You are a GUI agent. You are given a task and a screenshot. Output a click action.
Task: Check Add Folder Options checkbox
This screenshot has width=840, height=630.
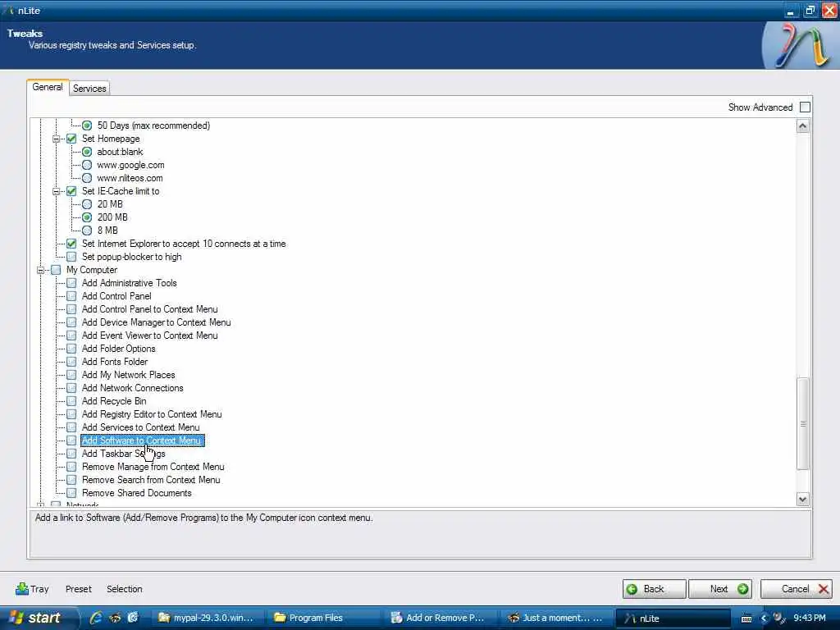pyautogui.click(x=71, y=348)
